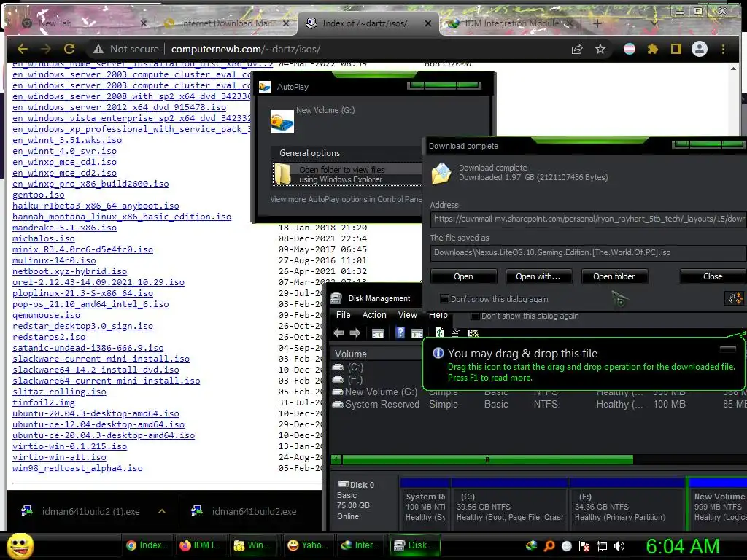747x560 pixels.
Task: Click the side panel icon in Chrome toolbar
Action: (x=676, y=49)
